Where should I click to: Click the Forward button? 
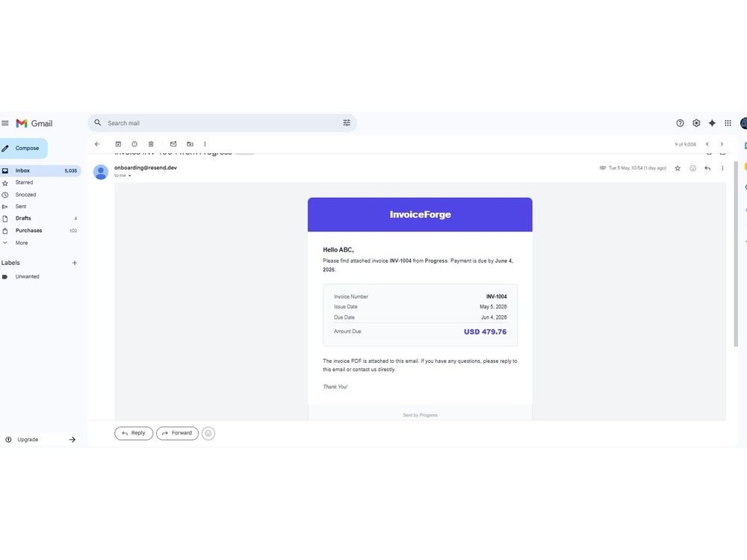(177, 433)
